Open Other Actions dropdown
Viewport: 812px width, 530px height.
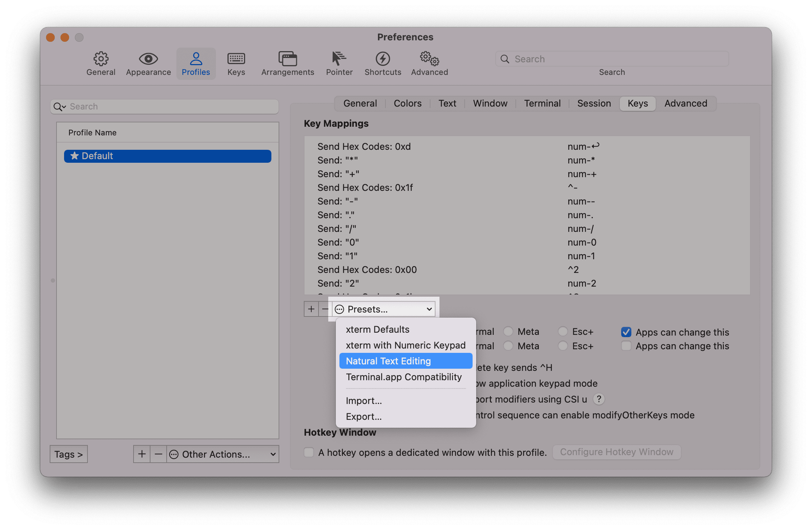pos(222,454)
